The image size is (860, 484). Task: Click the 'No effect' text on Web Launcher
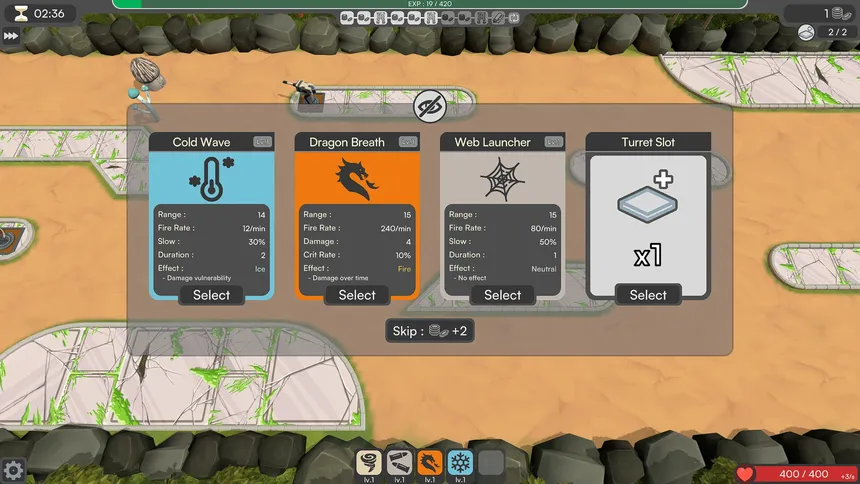click(470, 278)
